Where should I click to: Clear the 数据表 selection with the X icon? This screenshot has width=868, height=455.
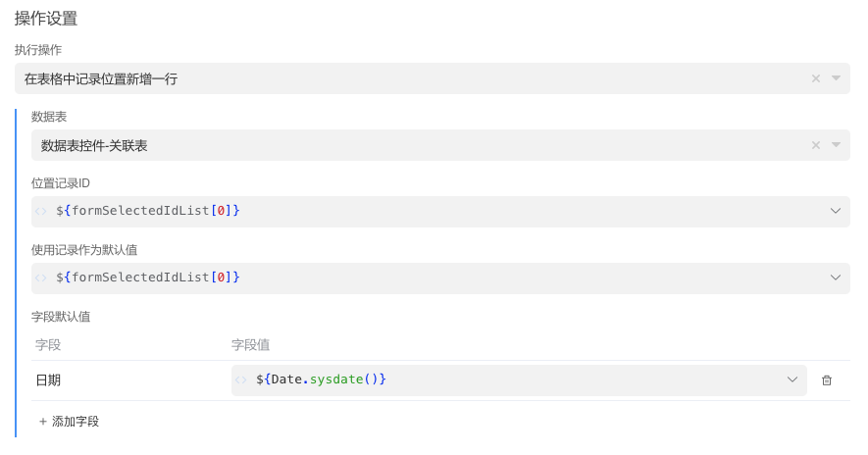[815, 145]
